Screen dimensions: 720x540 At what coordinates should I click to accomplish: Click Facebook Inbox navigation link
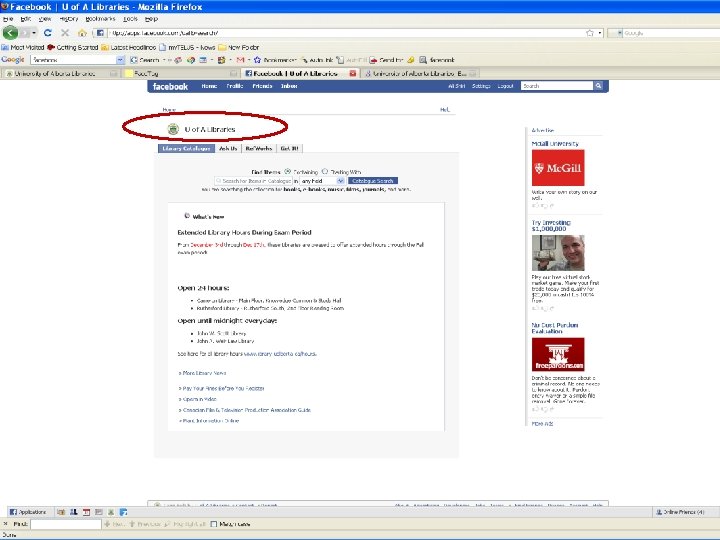(289, 86)
